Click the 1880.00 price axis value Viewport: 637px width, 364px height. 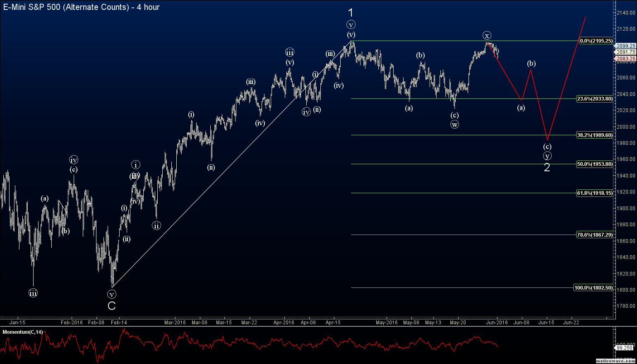tap(626, 225)
